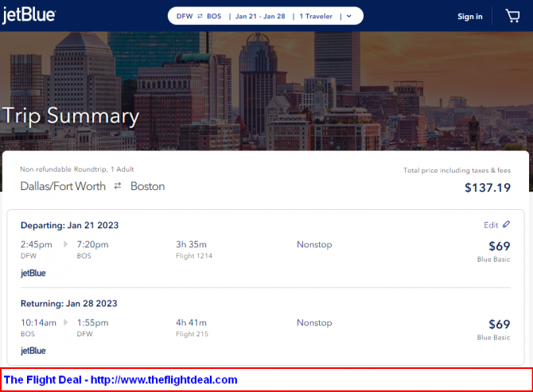Image resolution: width=533 pixels, height=392 pixels.
Task: Click the DFW to BOS route in the search bar
Action: (x=199, y=17)
